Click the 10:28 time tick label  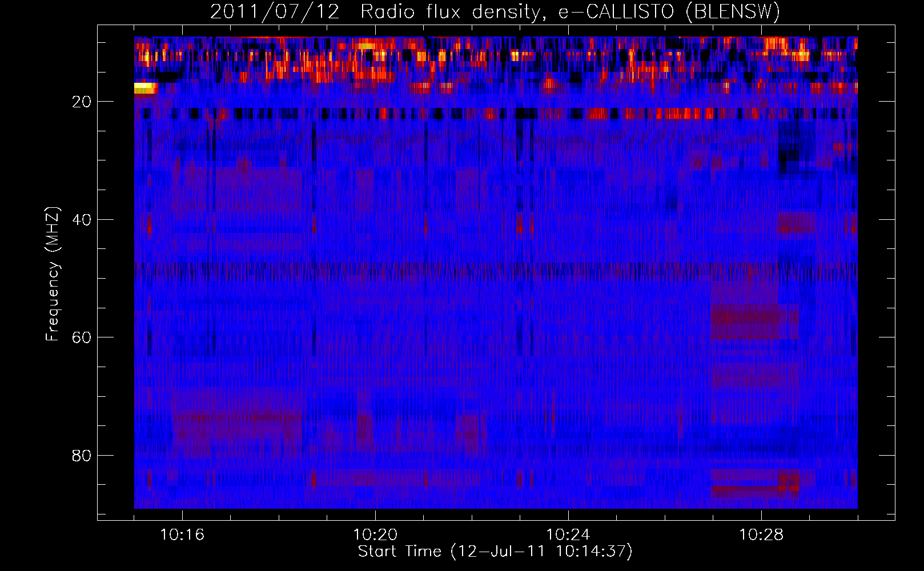click(761, 535)
